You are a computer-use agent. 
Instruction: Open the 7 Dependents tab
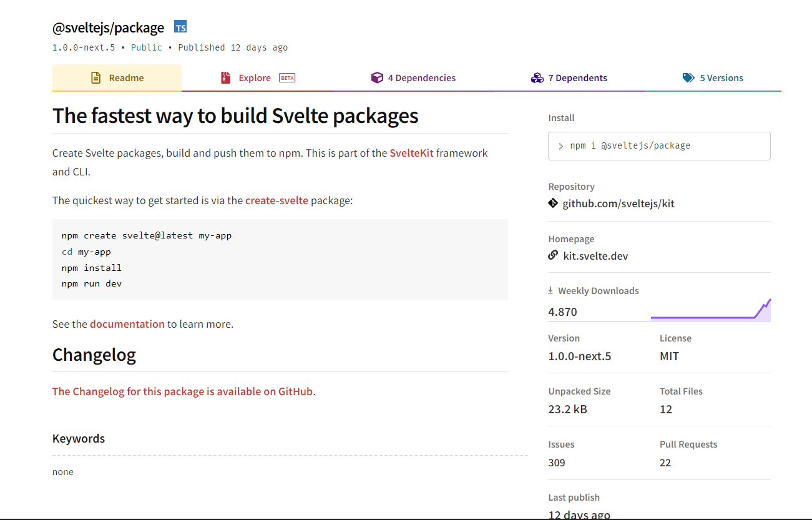pos(577,78)
